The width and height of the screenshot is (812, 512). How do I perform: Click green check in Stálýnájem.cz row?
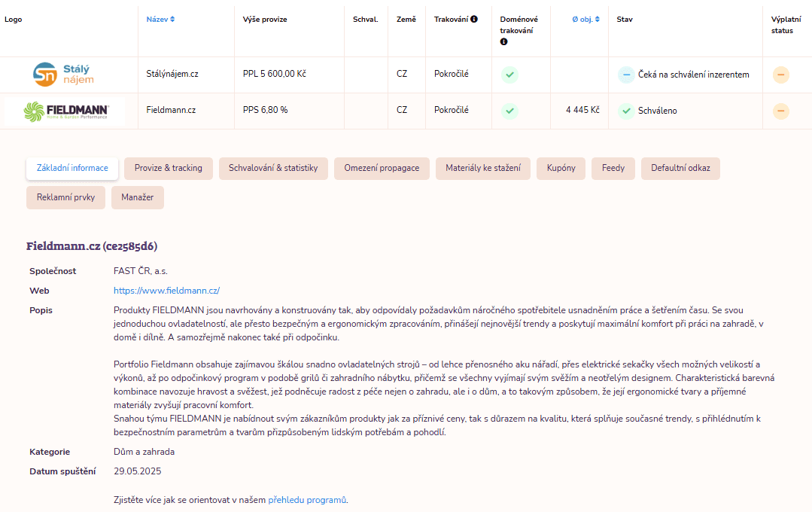click(x=509, y=75)
